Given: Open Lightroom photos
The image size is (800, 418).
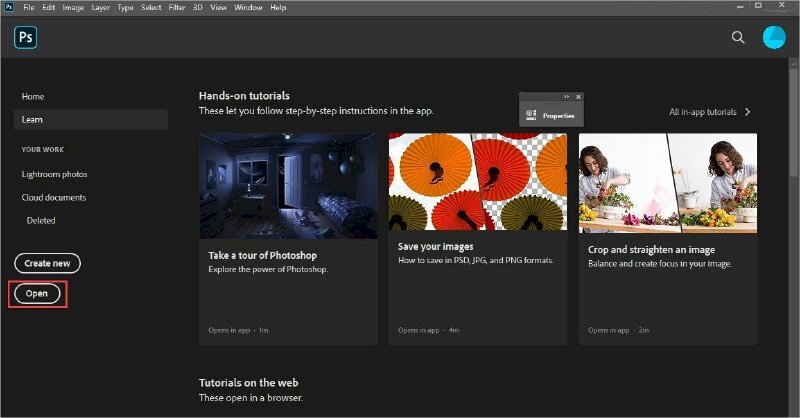Looking at the screenshot, I should coord(54,174).
